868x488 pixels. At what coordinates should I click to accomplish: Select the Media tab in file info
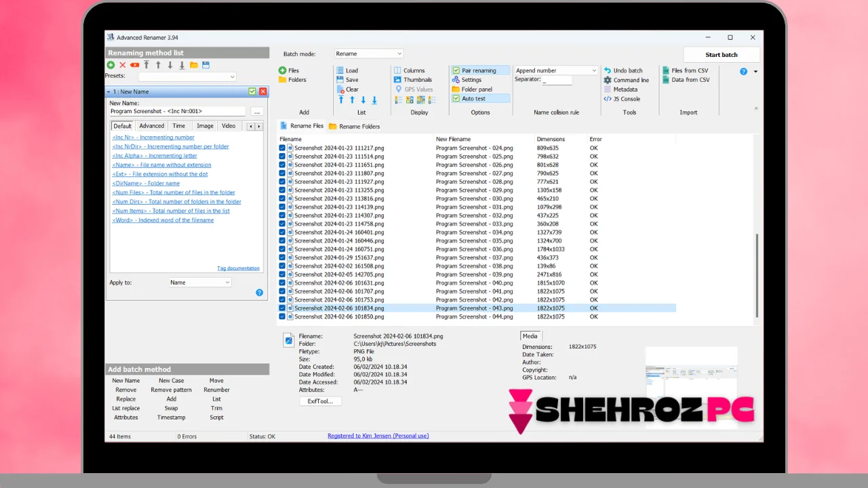pyautogui.click(x=530, y=336)
